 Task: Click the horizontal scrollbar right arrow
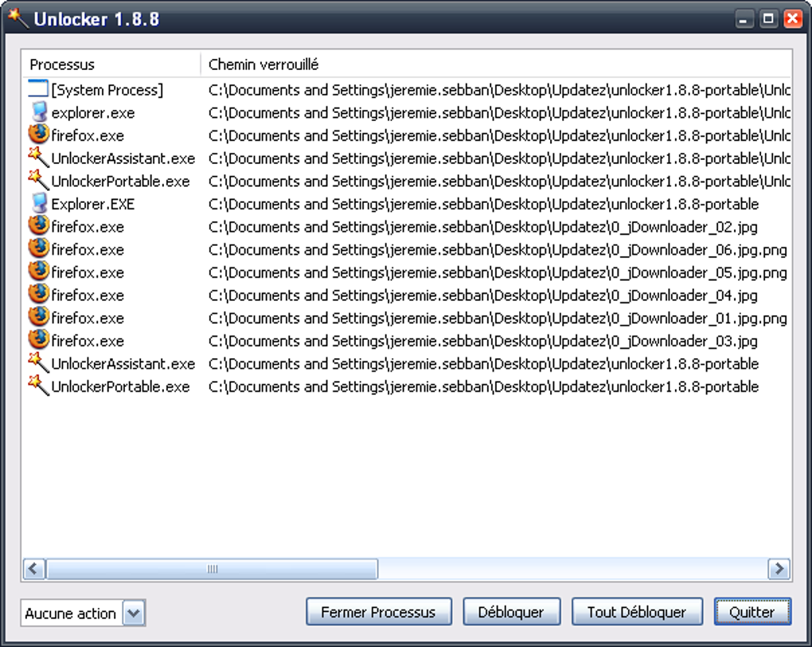779,569
